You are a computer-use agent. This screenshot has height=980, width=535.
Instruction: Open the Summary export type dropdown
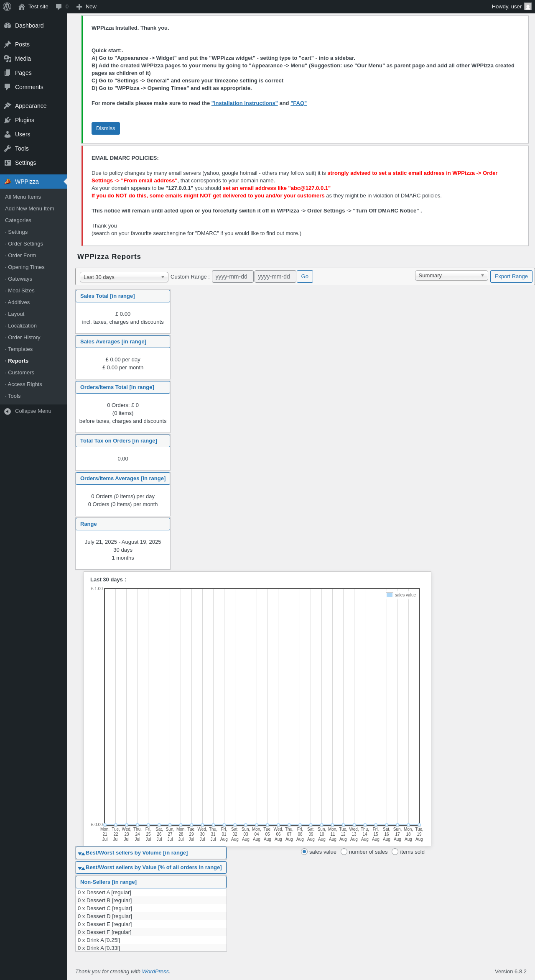pyautogui.click(x=451, y=275)
